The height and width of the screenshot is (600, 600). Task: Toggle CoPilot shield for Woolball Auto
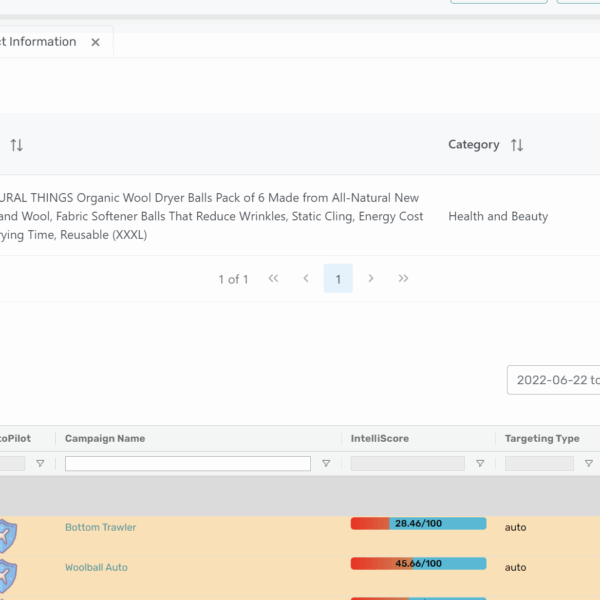pyautogui.click(x=8, y=576)
